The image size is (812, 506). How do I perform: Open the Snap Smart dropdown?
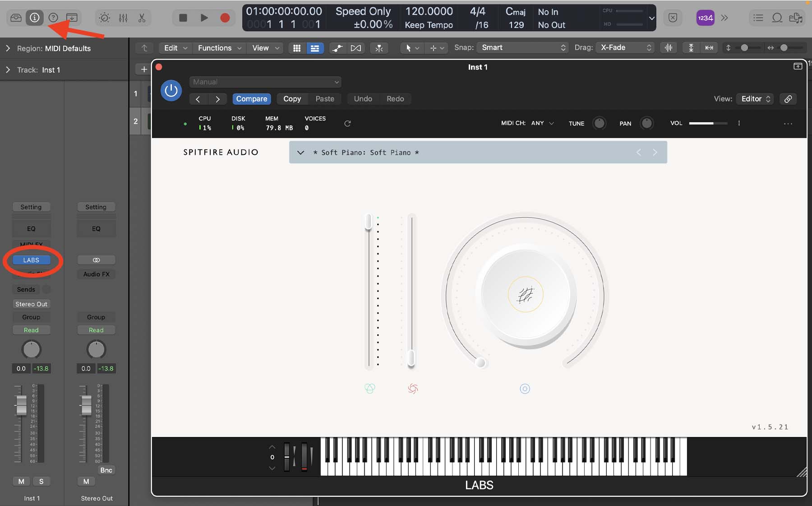pos(523,47)
